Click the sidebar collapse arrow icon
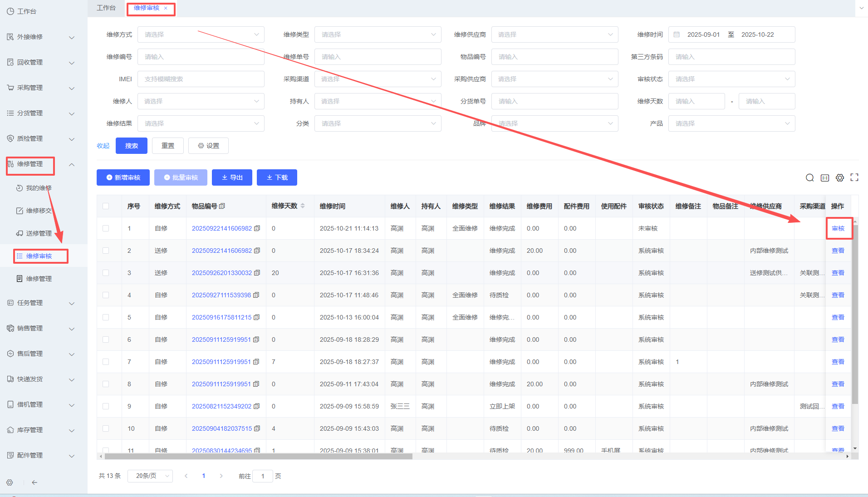868x497 pixels. tap(34, 482)
